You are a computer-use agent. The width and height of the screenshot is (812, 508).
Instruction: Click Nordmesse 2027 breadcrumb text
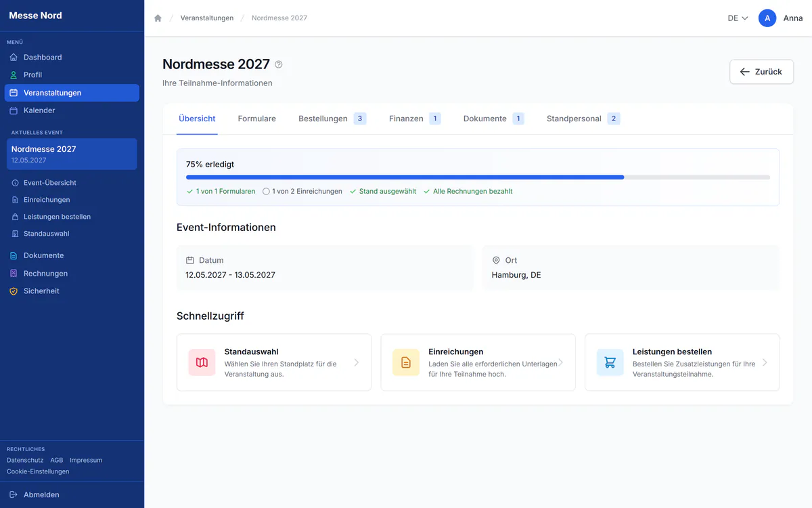pos(279,18)
